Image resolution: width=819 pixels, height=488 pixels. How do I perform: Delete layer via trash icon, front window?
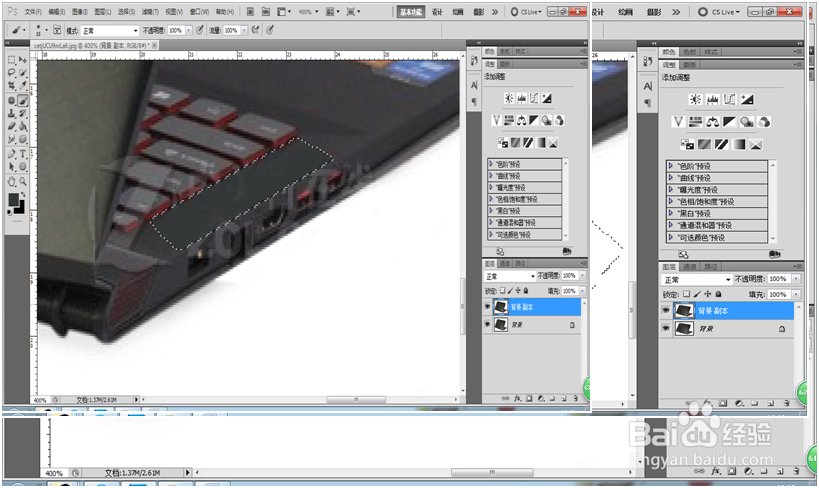[x=576, y=398]
